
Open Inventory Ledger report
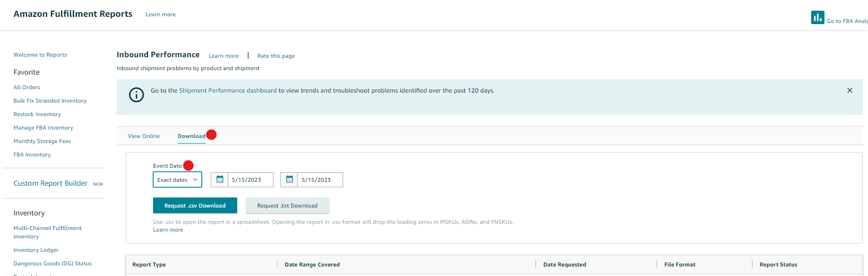point(36,250)
